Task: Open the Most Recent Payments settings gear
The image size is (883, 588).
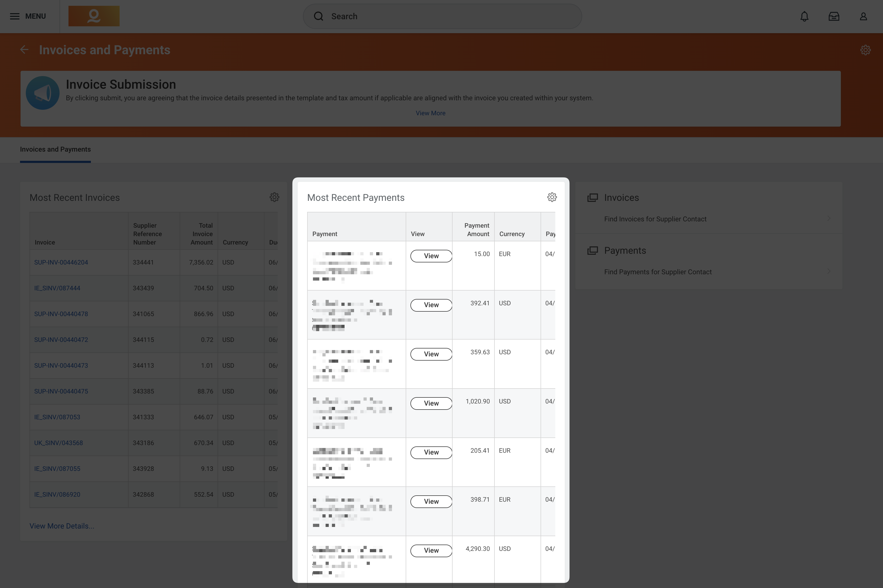Action: pos(552,197)
